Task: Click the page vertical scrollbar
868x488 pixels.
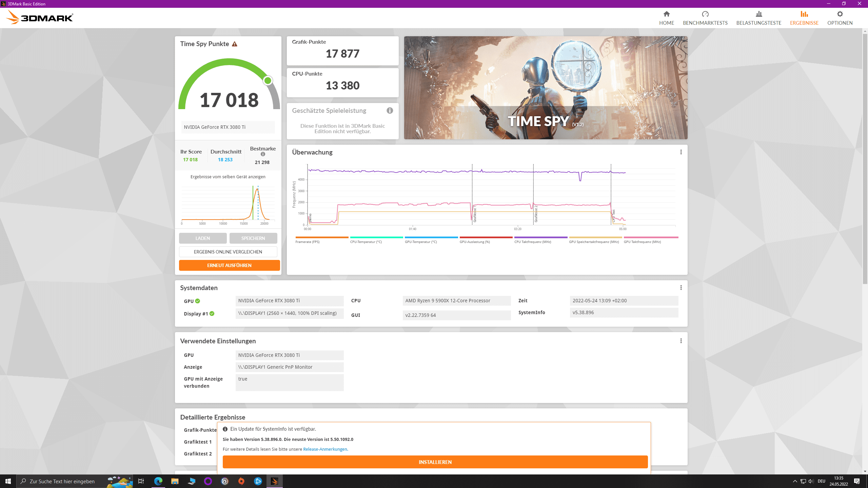Action: pyautogui.click(x=865, y=159)
